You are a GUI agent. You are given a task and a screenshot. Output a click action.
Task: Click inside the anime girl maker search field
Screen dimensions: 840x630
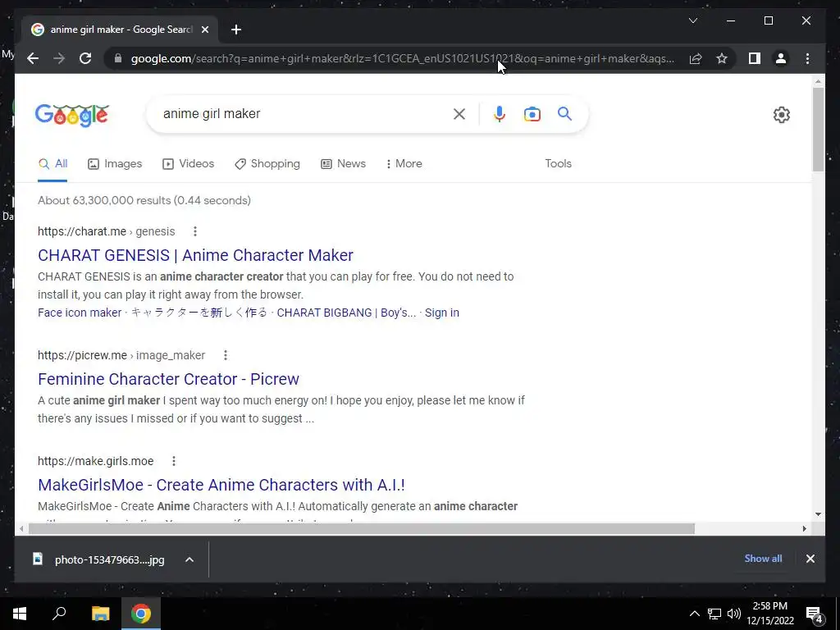click(x=303, y=113)
